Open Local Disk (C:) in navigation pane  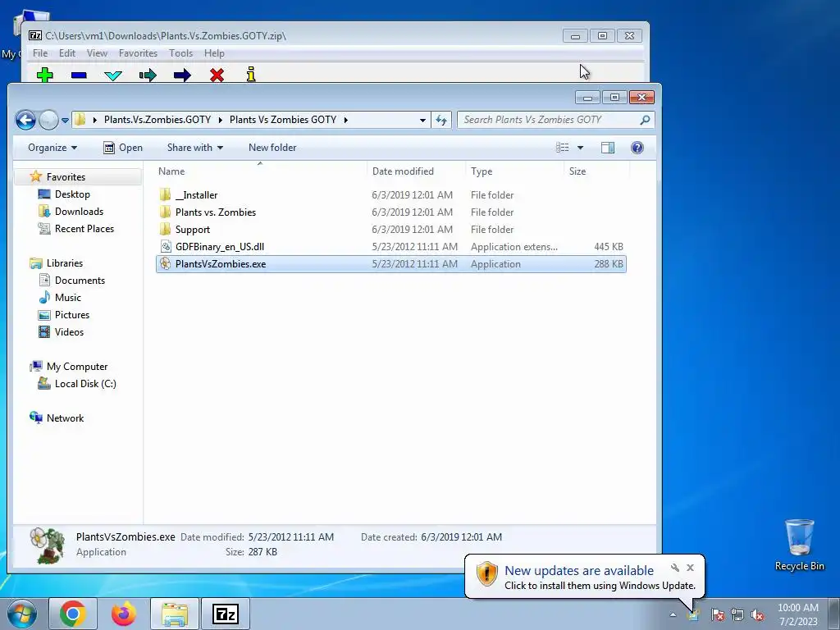[85, 384]
